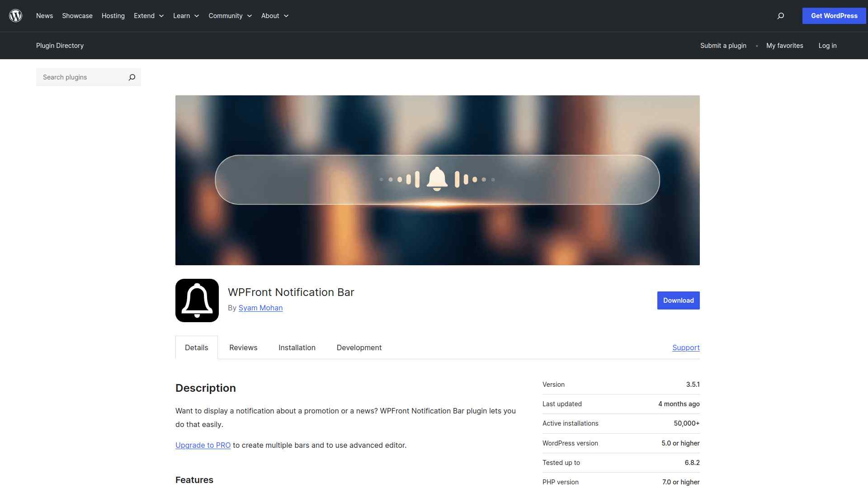This screenshot has width=868, height=488.
Task: Select the '4 months ago' value
Action: coord(679,404)
